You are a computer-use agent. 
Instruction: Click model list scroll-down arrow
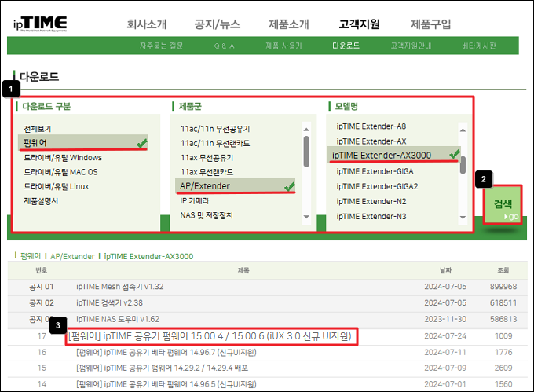(x=463, y=218)
